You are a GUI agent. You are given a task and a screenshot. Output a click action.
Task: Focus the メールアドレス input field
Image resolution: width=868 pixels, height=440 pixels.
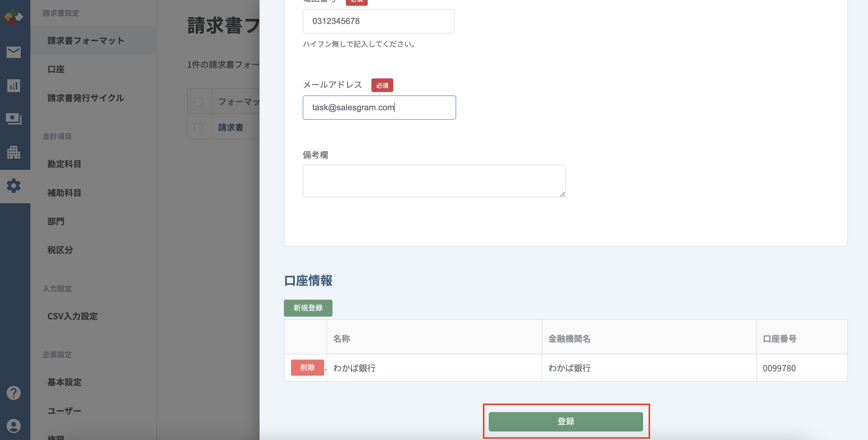[x=379, y=108]
